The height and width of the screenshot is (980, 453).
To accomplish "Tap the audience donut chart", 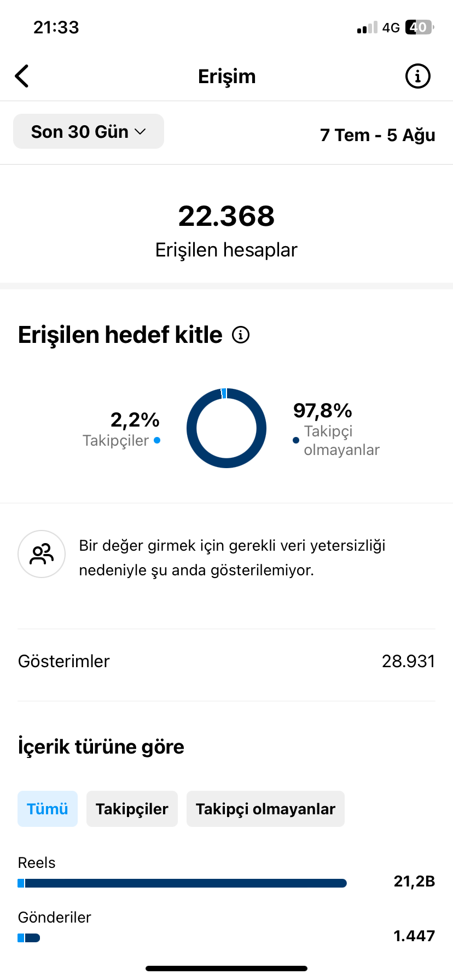I will (x=226, y=428).
